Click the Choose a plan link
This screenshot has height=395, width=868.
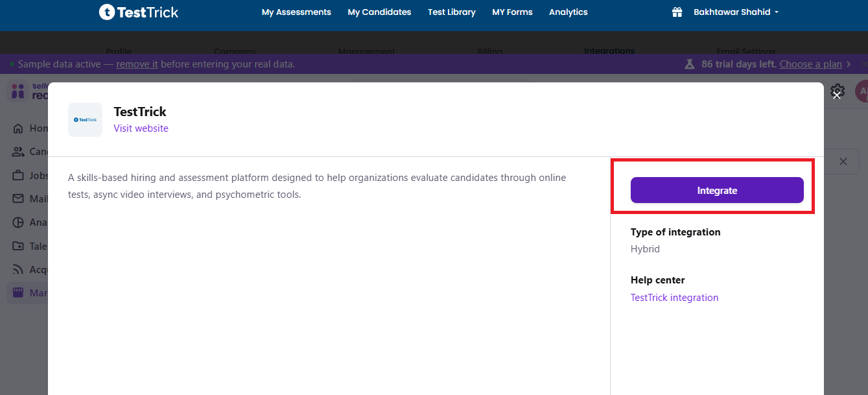click(x=811, y=64)
